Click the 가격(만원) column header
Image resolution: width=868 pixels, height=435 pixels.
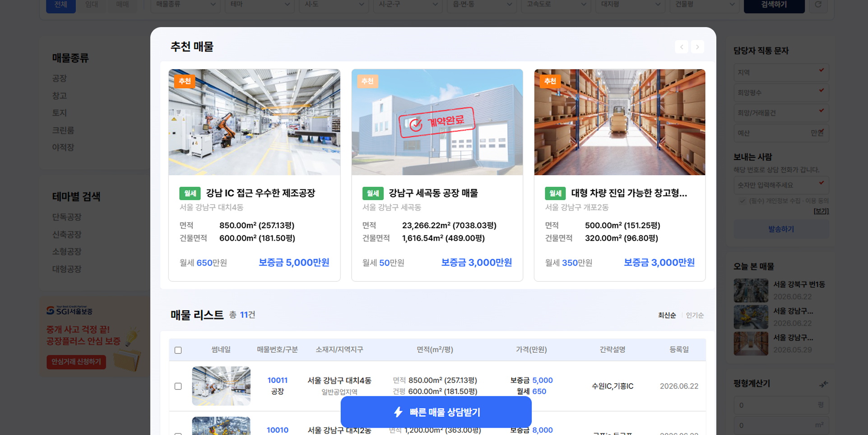pos(531,350)
